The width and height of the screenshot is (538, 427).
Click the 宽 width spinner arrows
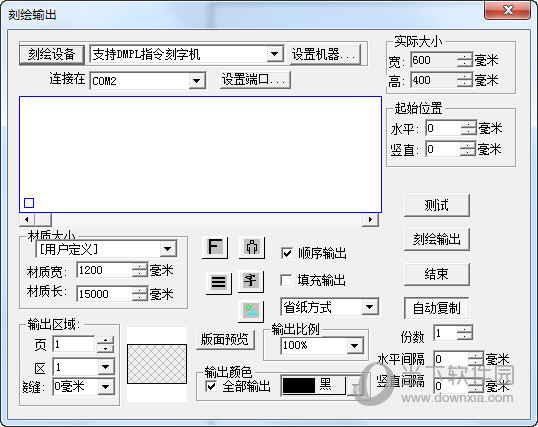pyautogui.click(x=465, y=61)
